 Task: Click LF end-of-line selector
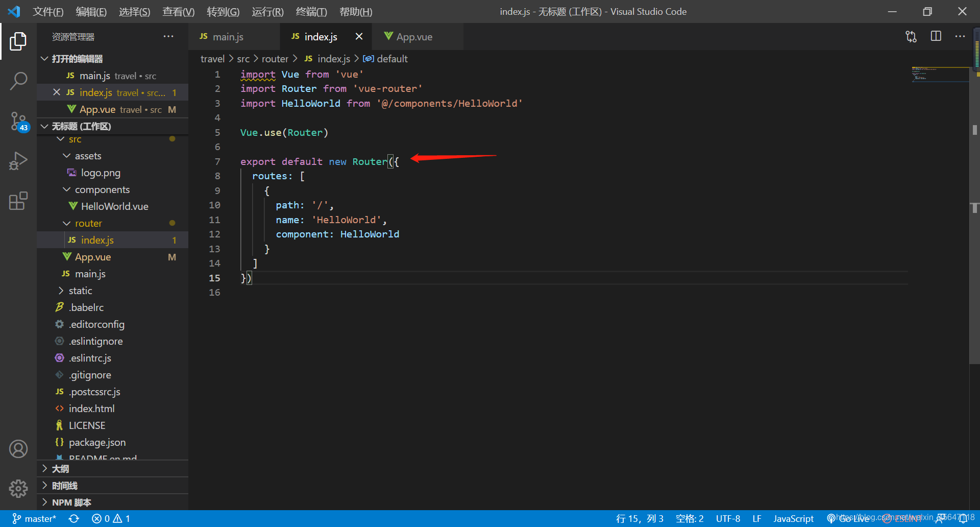(757, 518)
